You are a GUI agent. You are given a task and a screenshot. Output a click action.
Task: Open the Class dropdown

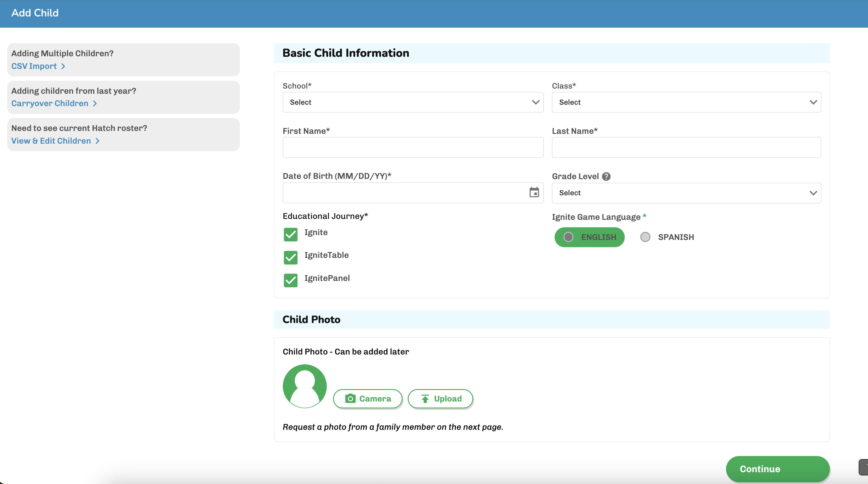(x=686, y=102)
